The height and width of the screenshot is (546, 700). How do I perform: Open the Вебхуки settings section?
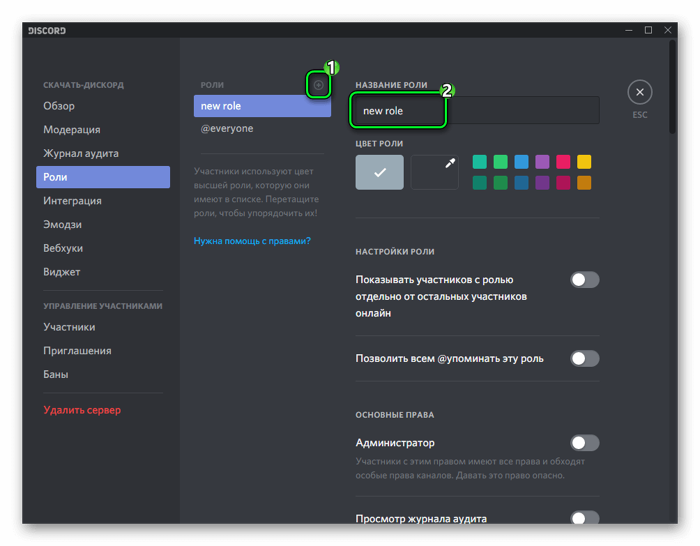(x=103, y=248)
